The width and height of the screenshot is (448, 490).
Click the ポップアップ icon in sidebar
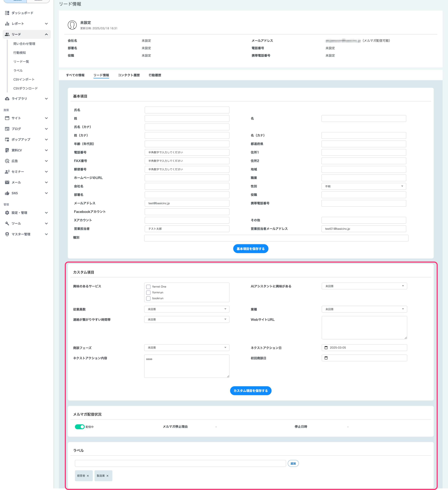(x=7, y=140)
